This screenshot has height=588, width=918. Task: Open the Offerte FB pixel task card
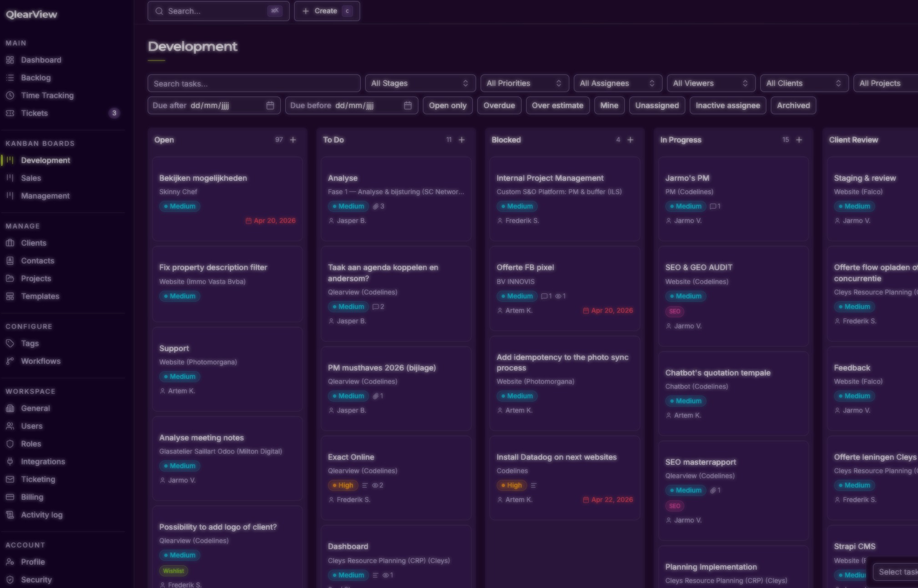point(565,288)
